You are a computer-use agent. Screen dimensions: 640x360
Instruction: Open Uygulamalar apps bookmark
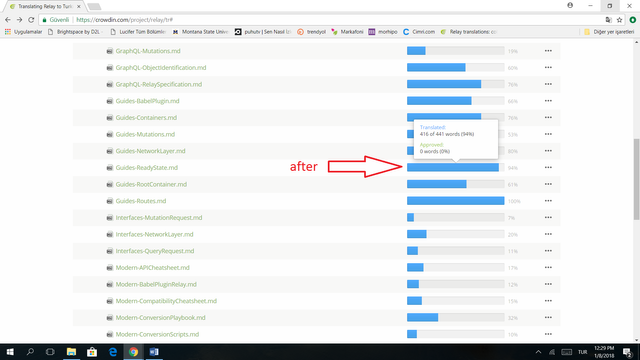[x=24, y=32]
